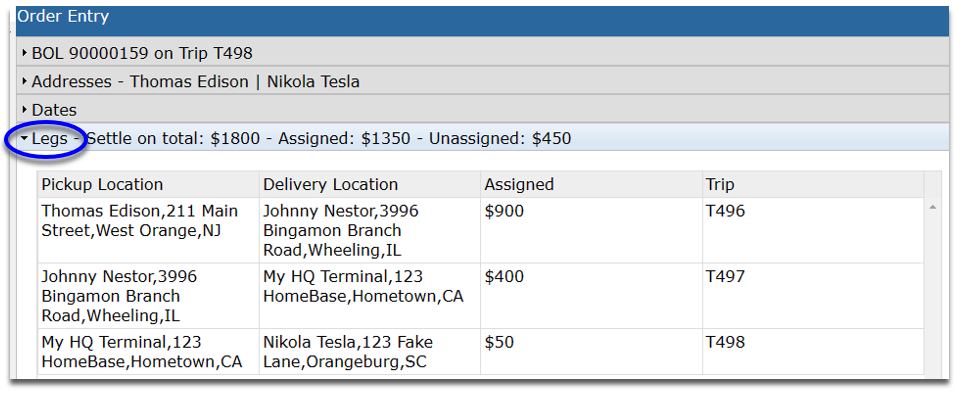Select the $400 assigned amount cell

(x=591, y=296)
